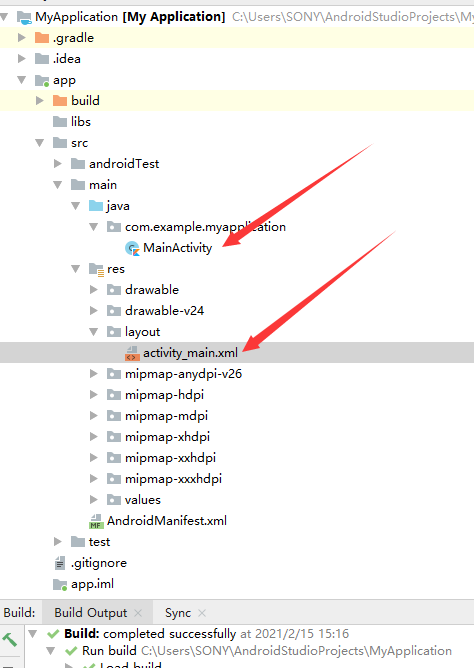This screenshot has height=668, width=474.
Task: Expand the drawable-v24 folder arrow
Action: [x=94, y=311]
